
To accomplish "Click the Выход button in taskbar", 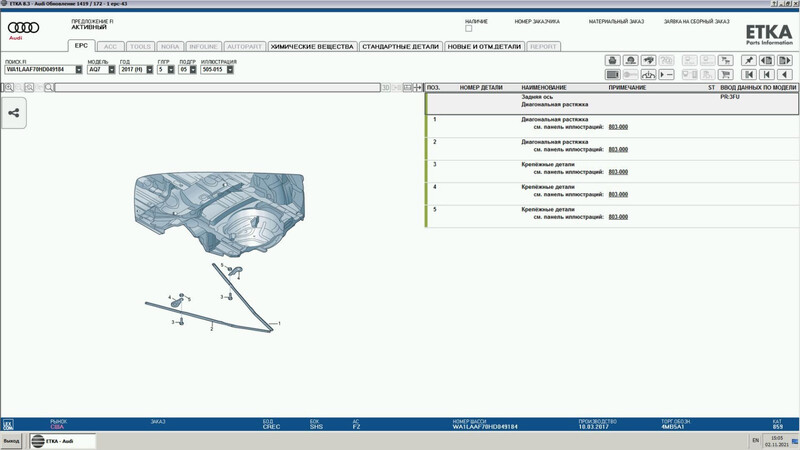I will click(x=11, y=441).
